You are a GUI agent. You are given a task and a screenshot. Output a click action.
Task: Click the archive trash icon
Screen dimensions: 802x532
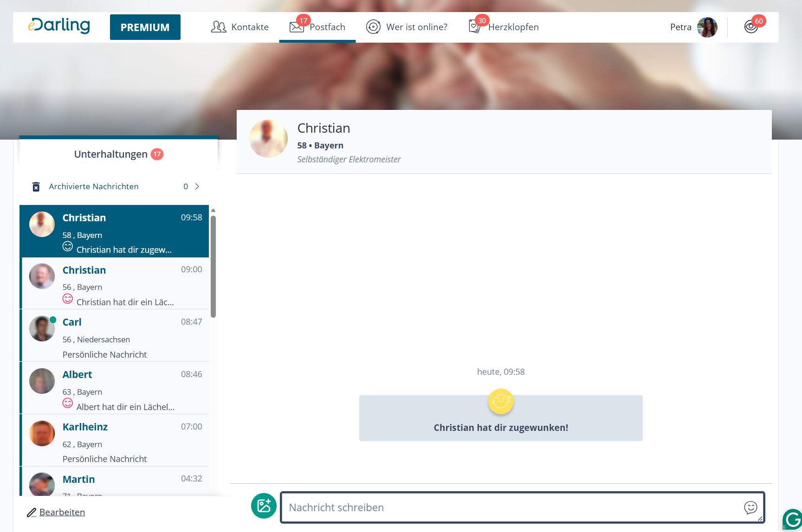36,186
